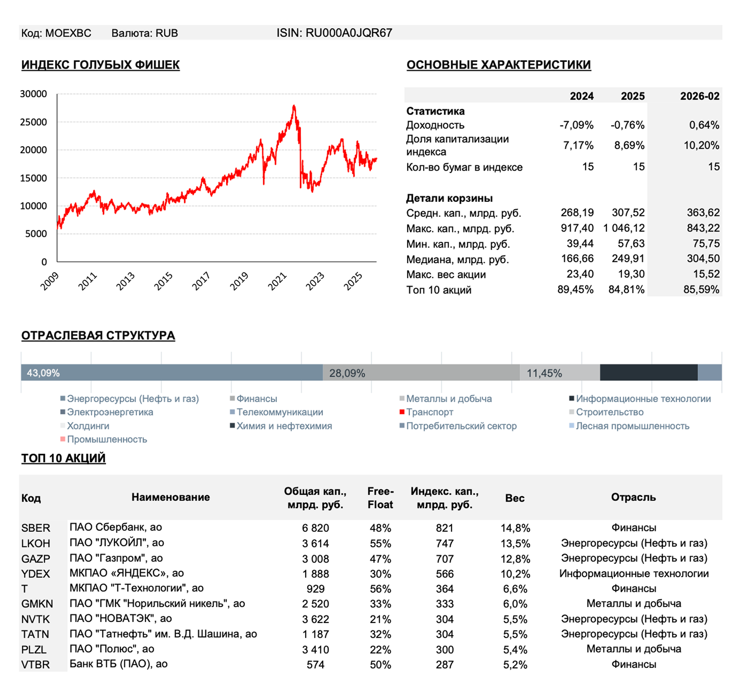Click 'Металлы и добыча' in the PLZL row
Screen dimensions: 741x700
pos(634,649)
